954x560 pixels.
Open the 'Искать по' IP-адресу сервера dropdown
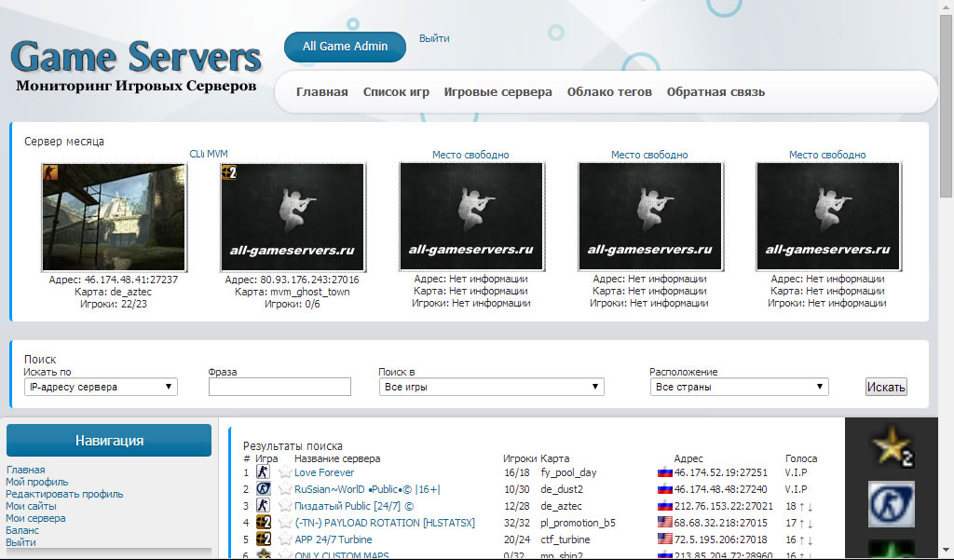(101, 387)
